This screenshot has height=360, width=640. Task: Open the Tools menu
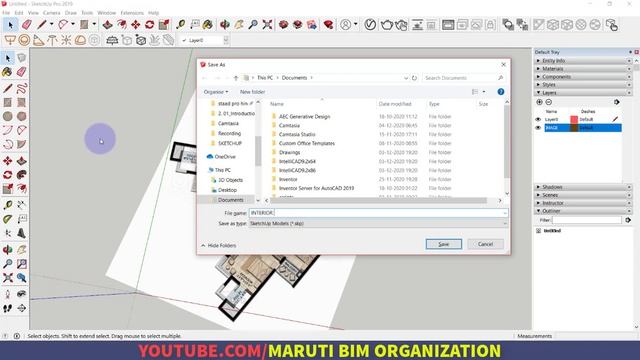[x=87, y=13]
